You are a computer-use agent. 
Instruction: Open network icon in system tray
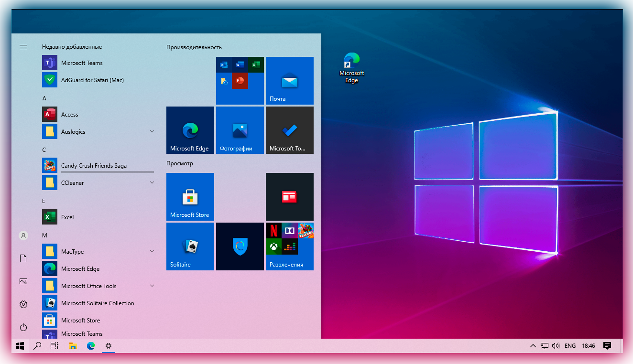click(545, 346)
